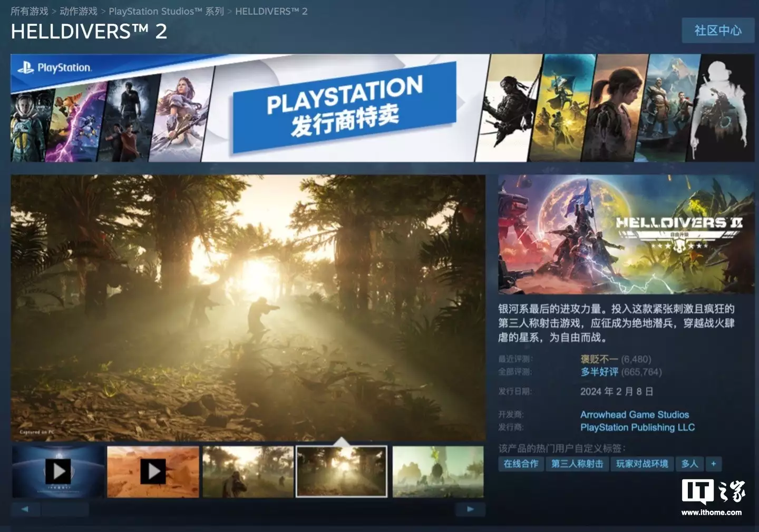The image size is (759, 532).
Task: Select the 第三人称射击 tag
Action: 577,464
